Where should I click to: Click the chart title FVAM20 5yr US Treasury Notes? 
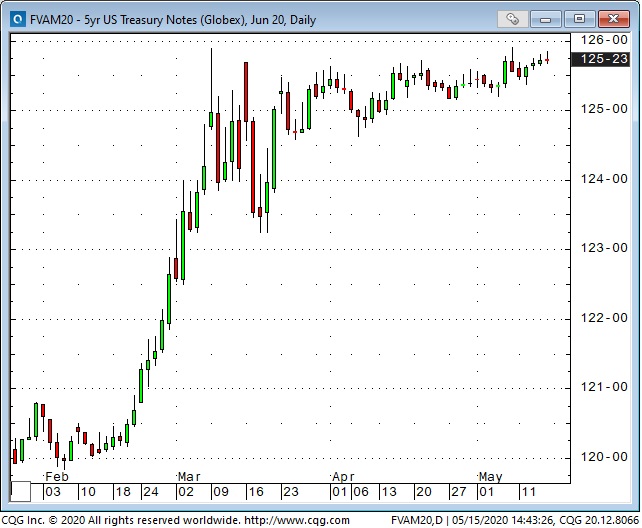coord(173,20)
